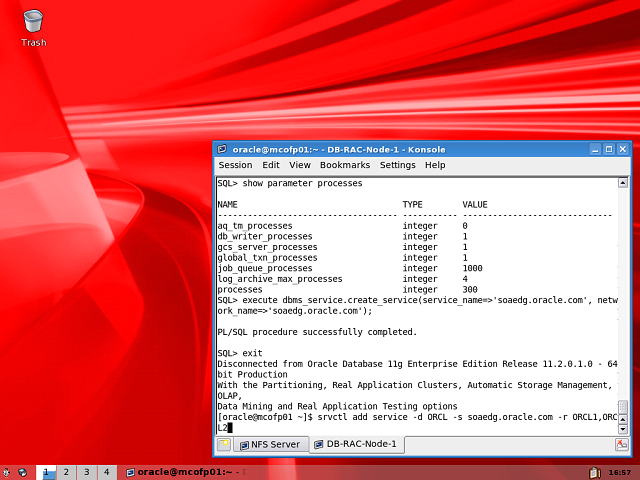Open the View menu in Konsole
The image size is (640, 480).
300,165
